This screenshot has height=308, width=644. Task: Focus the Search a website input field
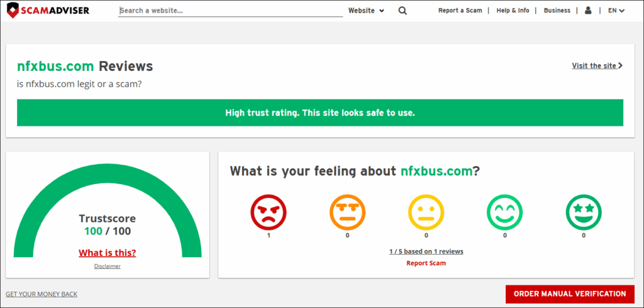pyautogui.click(x=230, y=11)
